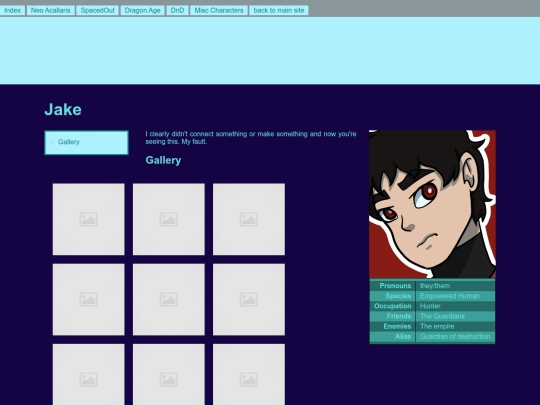Screen dimensions: 540x405
Task: Open last gallery thumbnail in top row
Action: (249, 219)
